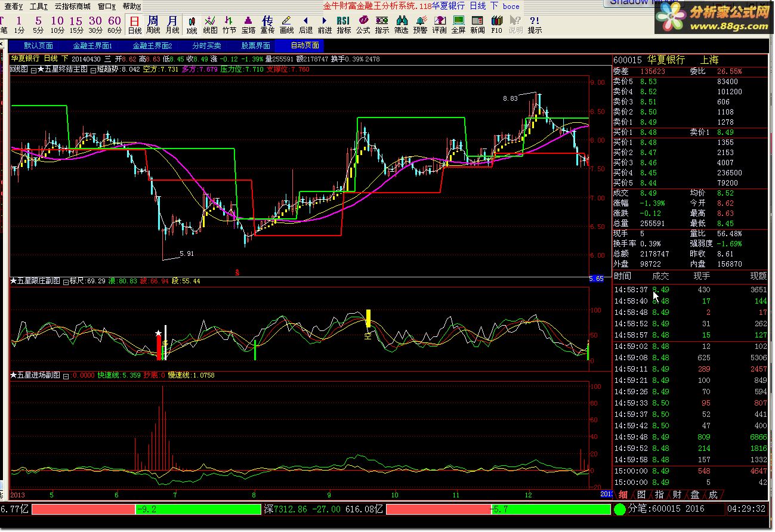This screenshot has height=532, width=775.
Task: Select the 细 detail tab
Action: coord(623,494)
